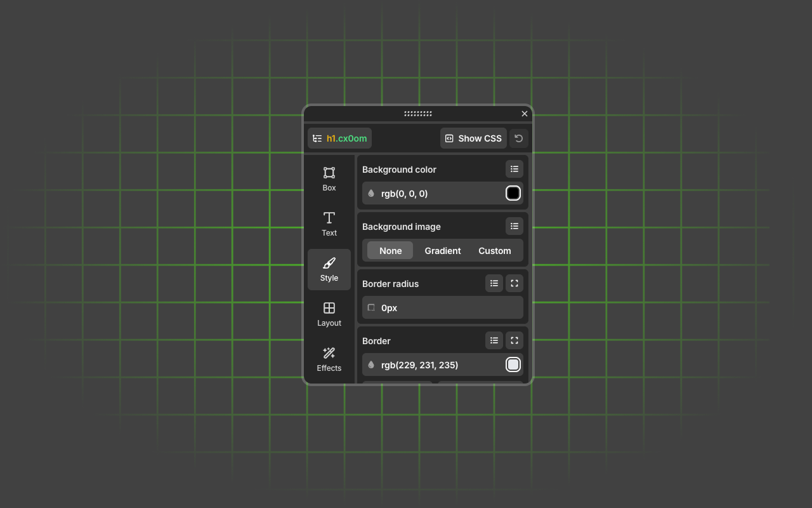Viewport: 812px width, 508px height.
Task: Open the black background color swatch
Action: (513, 193)
